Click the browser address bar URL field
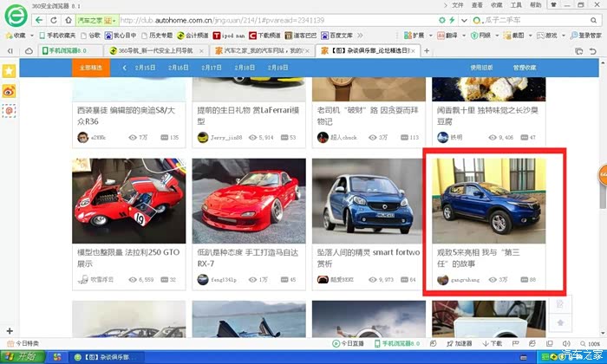This screenshot has height=364, width=607. point(260,19)
